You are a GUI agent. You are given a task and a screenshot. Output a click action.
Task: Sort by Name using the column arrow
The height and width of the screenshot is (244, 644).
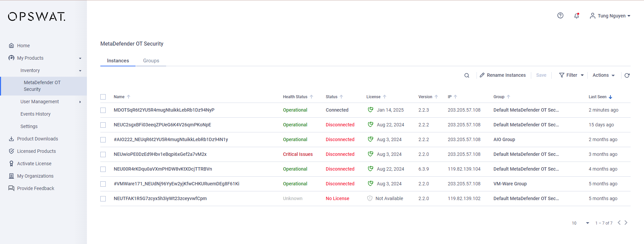(129, 97)
